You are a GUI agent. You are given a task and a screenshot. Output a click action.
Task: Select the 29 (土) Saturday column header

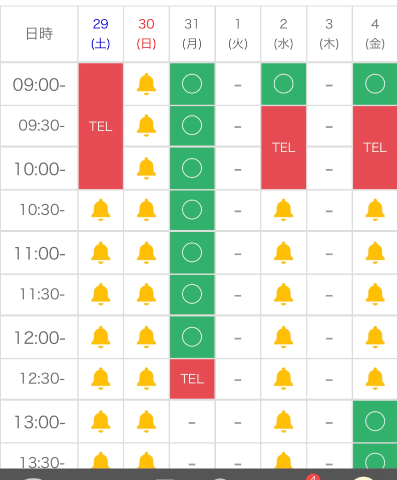click(101, 34)
